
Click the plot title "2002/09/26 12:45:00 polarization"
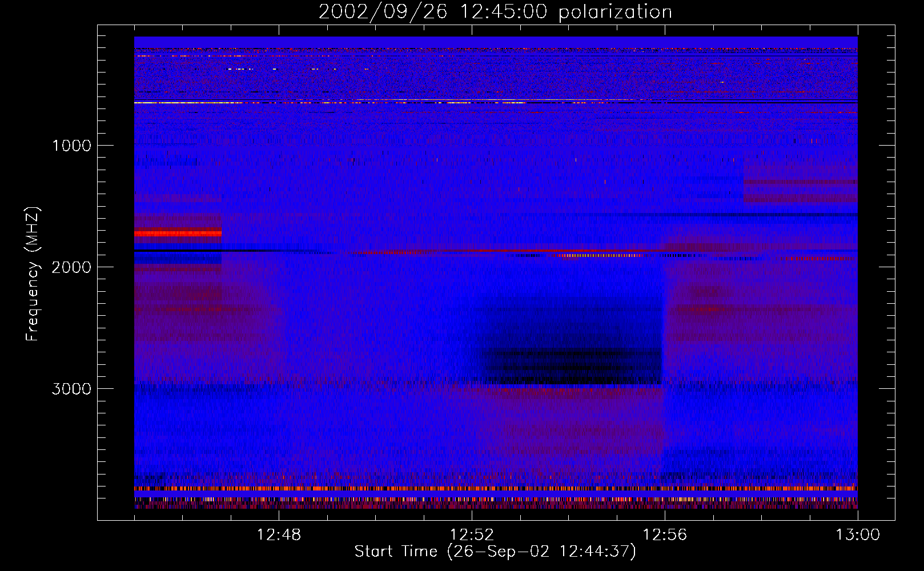tap(495, 11)
